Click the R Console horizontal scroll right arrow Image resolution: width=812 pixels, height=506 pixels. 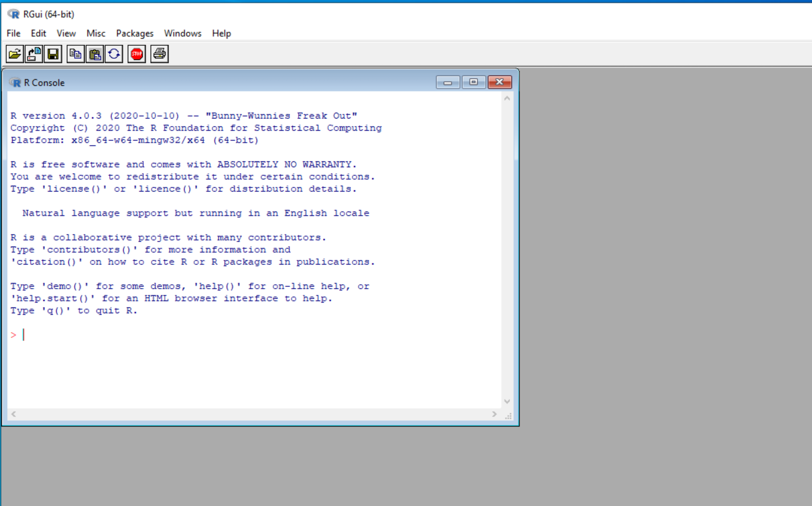point(494,414)
